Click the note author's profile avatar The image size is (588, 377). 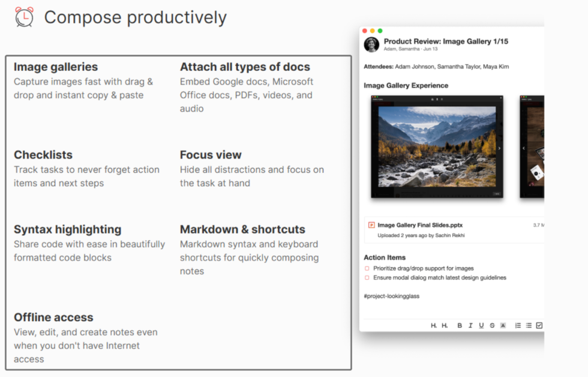tap(372, 44)
